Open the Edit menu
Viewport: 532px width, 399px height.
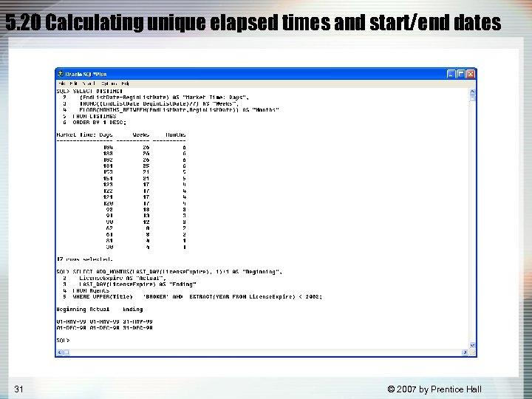pos(73,83)
